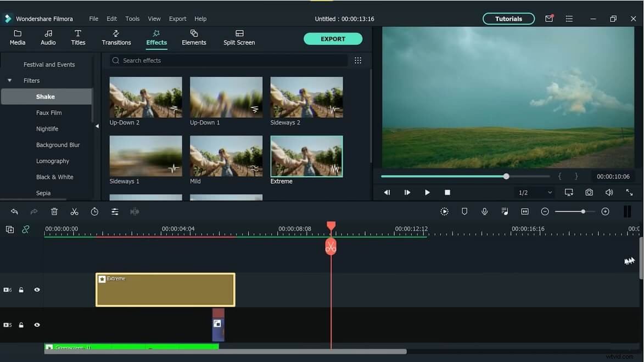This screenshot has width=644, height=362.
Task: Click the split scissors icon in toolbar
Action: click(x=74, y=212)
